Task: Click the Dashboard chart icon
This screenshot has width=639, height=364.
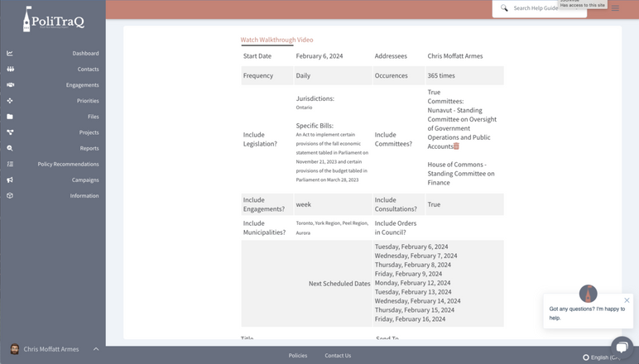Action: pos(10,53)
